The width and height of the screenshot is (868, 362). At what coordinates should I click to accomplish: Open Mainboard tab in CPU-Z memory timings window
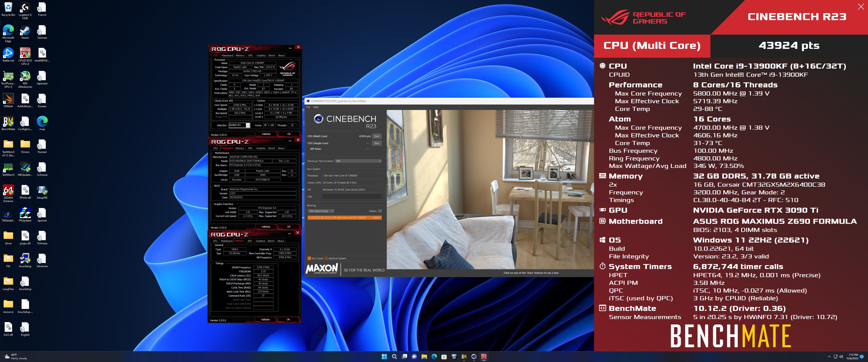click(x=226, y=241)
